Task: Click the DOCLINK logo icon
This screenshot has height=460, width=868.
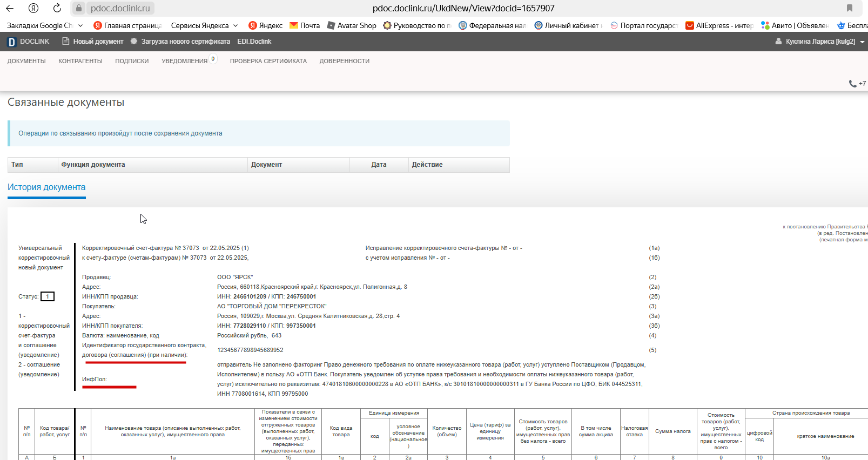Action: [x=12, y=42]
